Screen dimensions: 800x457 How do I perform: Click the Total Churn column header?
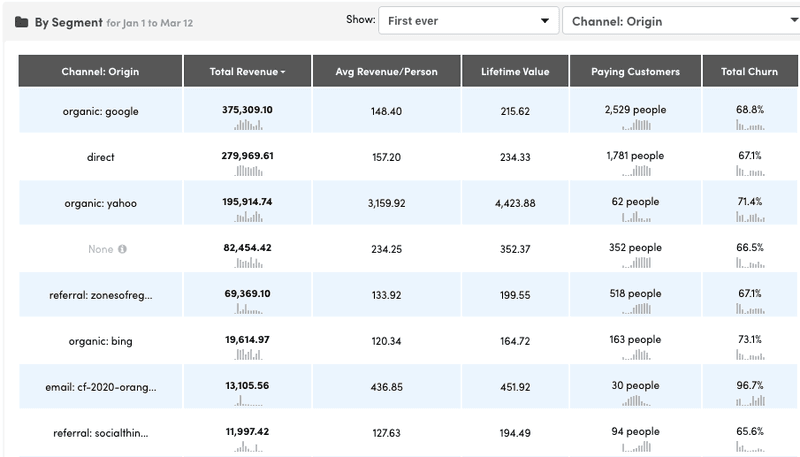tap(749, 72)
